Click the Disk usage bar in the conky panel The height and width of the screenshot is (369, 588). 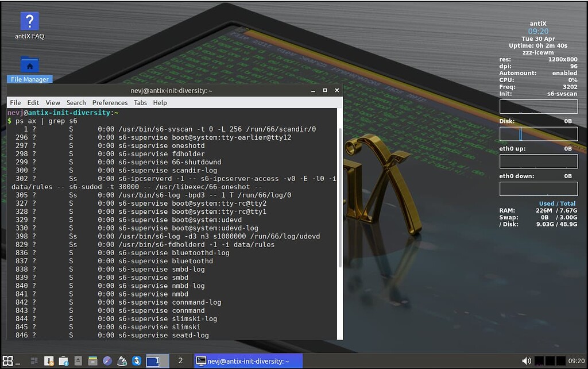pos(538,134)
